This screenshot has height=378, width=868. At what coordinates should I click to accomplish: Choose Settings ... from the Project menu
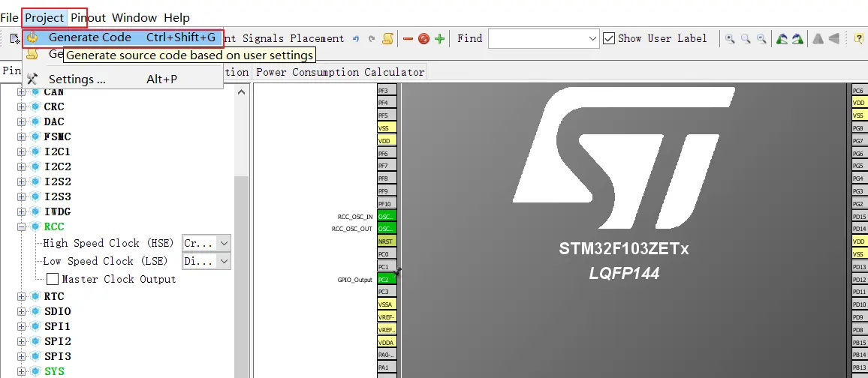pos(123,79)
